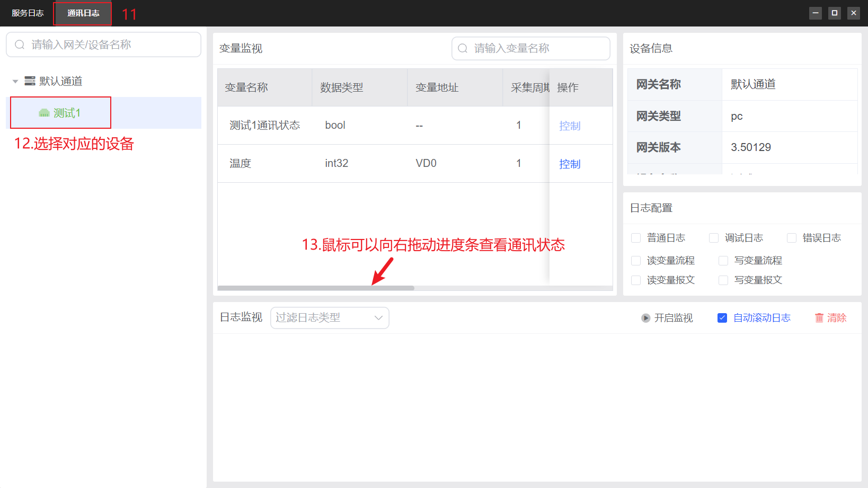
Task: Click the magnifier icon in variable name search
Action: (462, 48)
